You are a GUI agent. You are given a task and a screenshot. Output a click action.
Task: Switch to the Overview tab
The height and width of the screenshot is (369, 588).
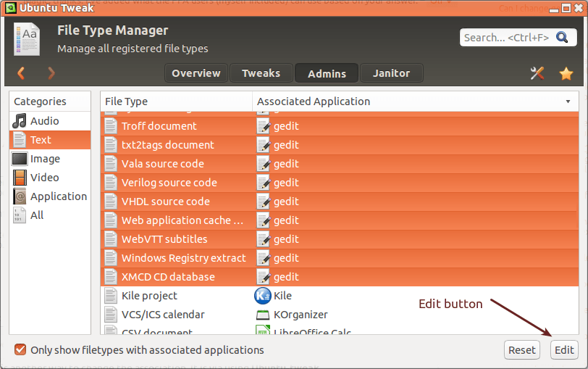pyautogui.click(x=196, y=73)
